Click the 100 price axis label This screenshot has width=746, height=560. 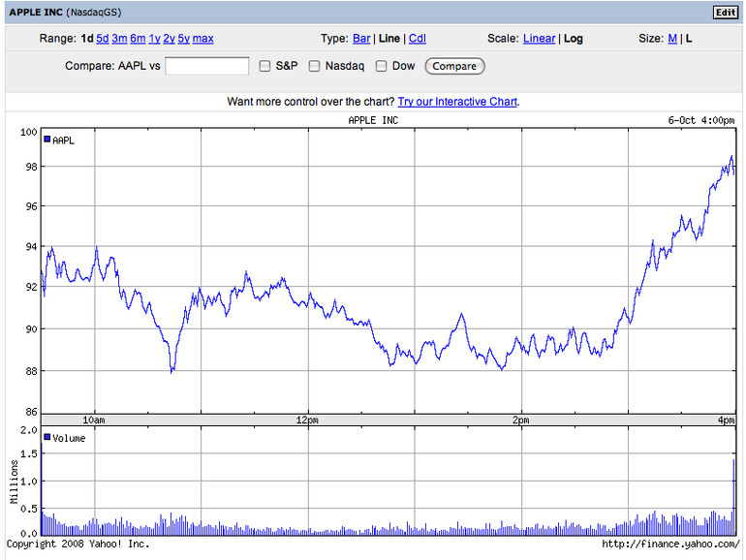tap(28, 132)
